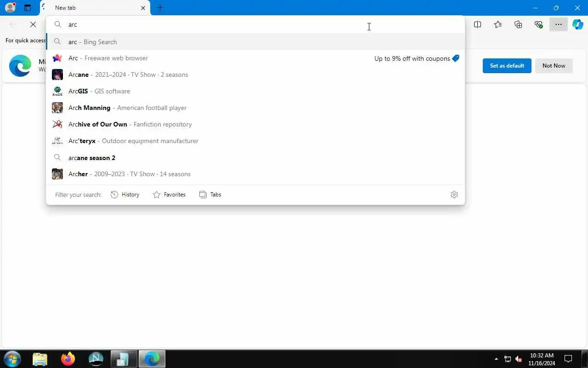Select Arc'teryx outdoor equipment suggestion

255,141
